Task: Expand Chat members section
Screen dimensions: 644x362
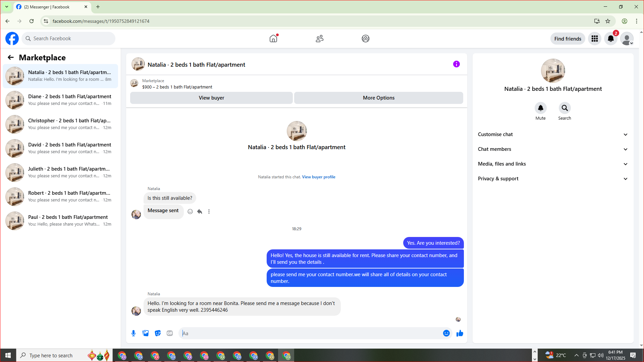Action: click(x=553, y=149)
